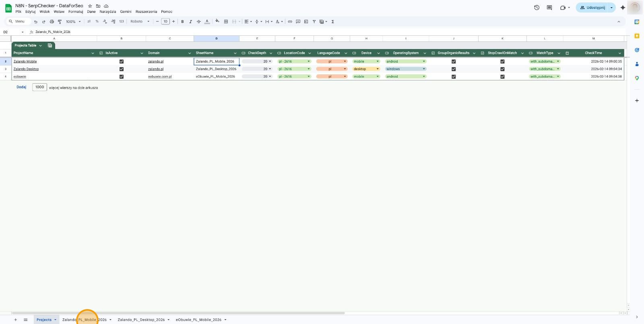Viewport: 644px width, 324px height.
Task: Apply strikethrough formatting
Action: (x=198, y=22)
